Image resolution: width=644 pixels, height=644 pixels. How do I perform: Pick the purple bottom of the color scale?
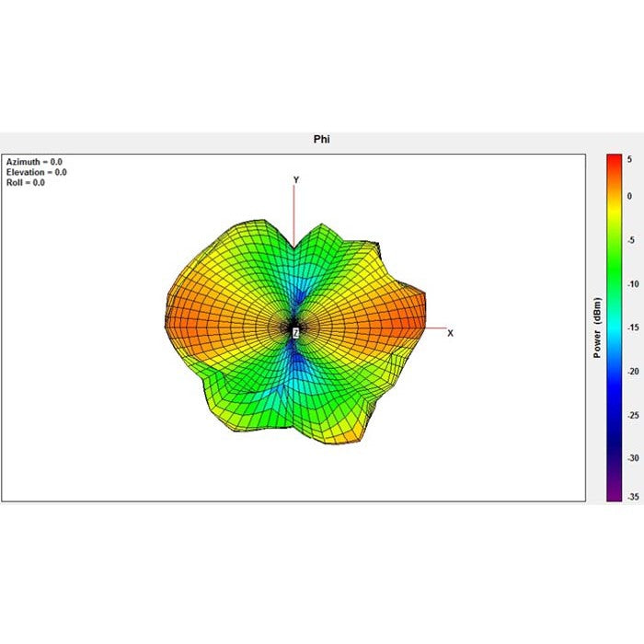pos(612,495)
